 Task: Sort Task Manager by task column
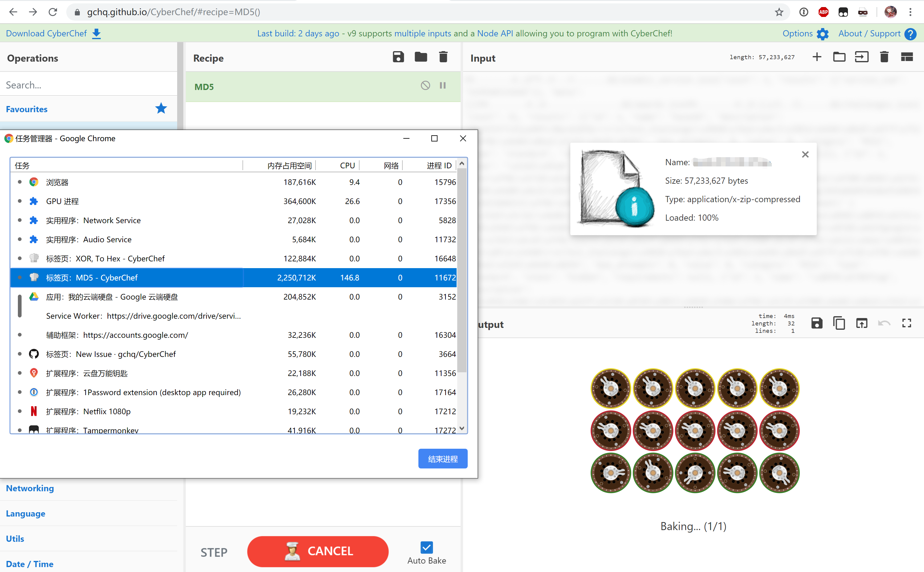(127, 166)
